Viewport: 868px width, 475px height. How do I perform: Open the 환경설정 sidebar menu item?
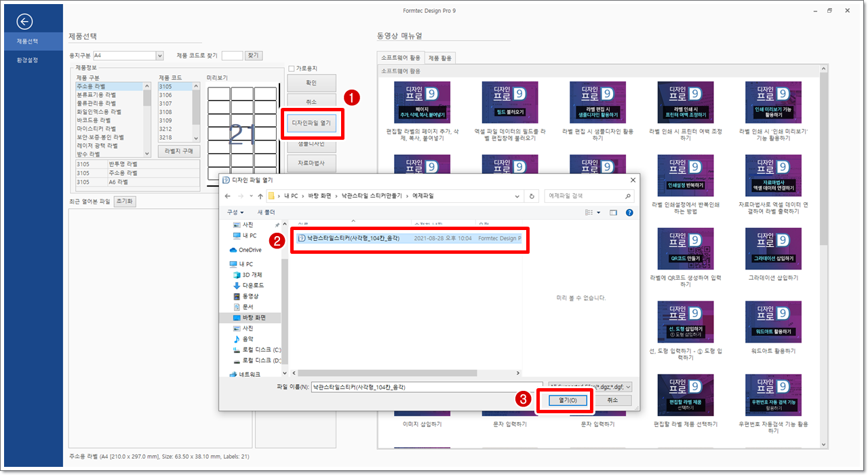click(x=27, y=60)
